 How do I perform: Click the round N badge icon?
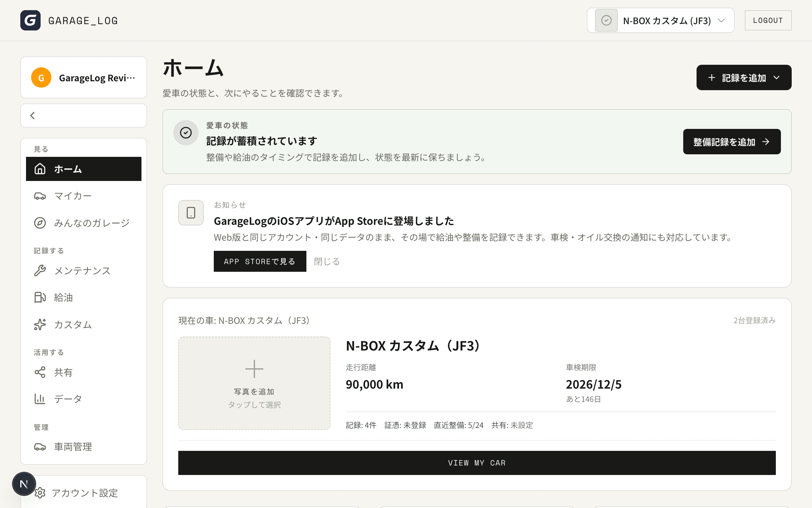(24, 484)
